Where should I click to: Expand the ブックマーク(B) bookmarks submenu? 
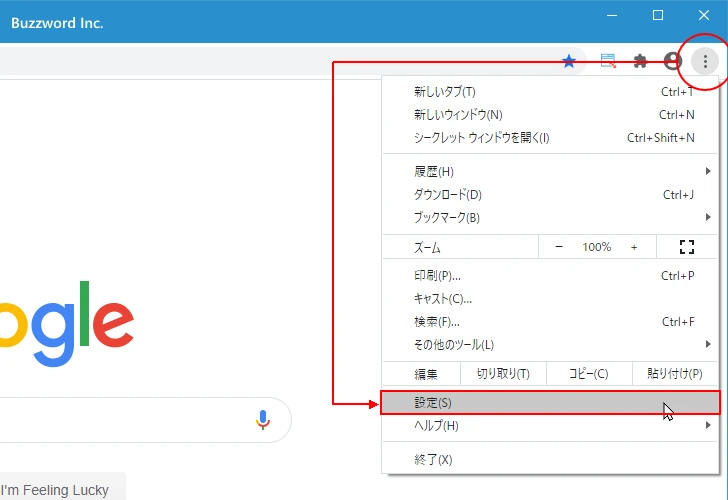point(550,217)
